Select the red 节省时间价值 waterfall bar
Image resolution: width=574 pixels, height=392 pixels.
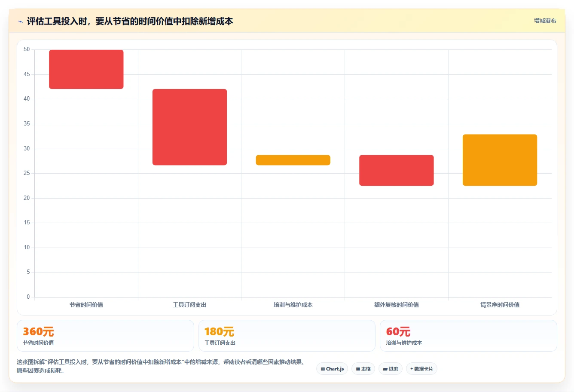[86, 69]
